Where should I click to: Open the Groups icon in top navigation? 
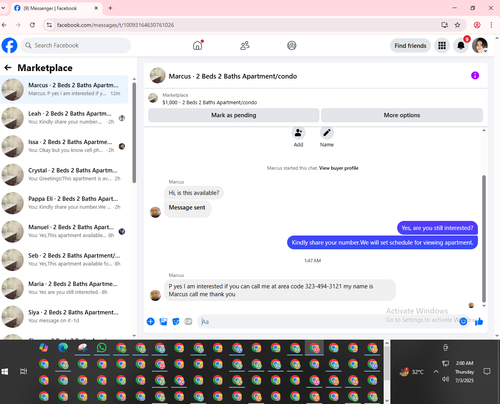click(x=292, y=45)
